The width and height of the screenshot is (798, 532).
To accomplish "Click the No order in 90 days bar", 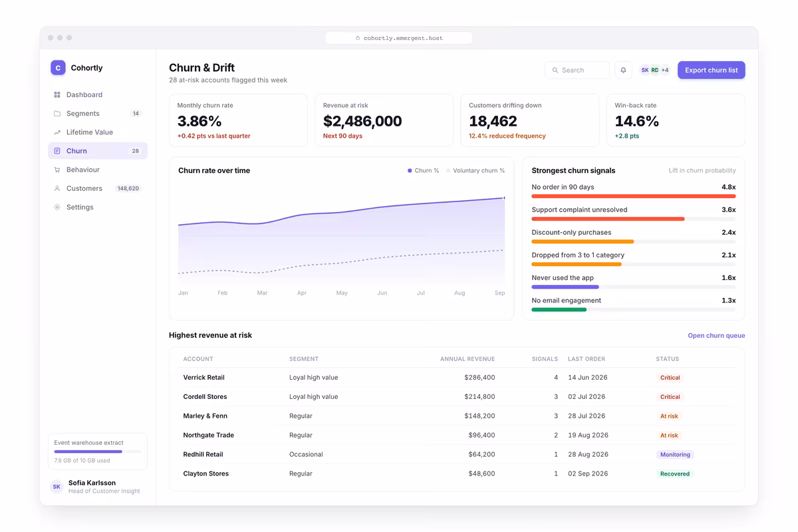I will [x=634, y=196].
